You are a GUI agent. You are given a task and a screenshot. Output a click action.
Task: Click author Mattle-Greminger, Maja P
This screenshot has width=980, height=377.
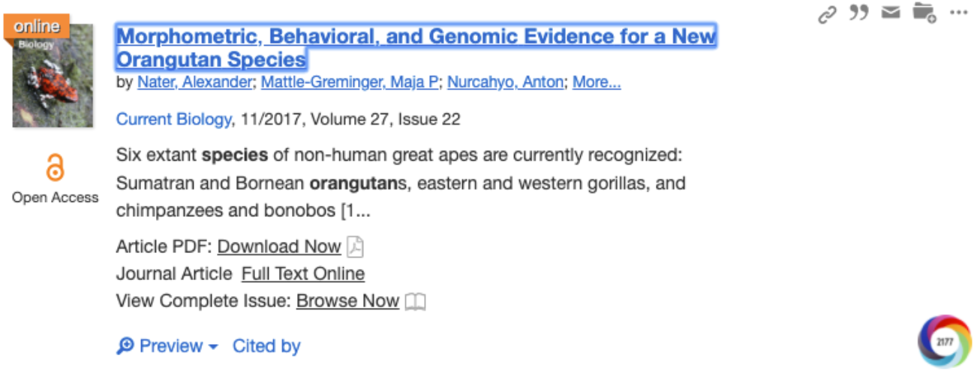click(x=349, y=83)
